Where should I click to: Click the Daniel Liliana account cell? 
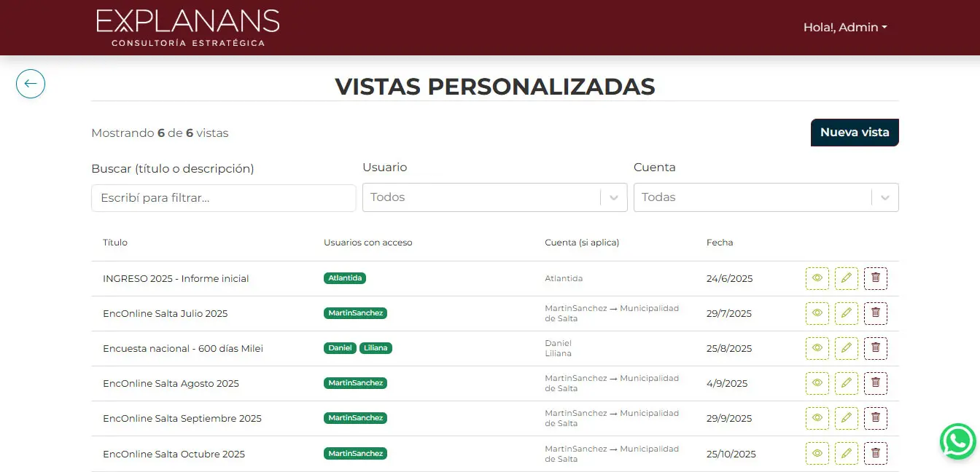[559, 348]
